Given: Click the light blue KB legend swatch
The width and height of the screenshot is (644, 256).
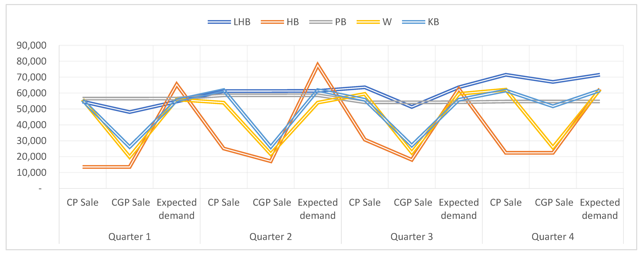Looking at the screenshot, I should point(413,22).
